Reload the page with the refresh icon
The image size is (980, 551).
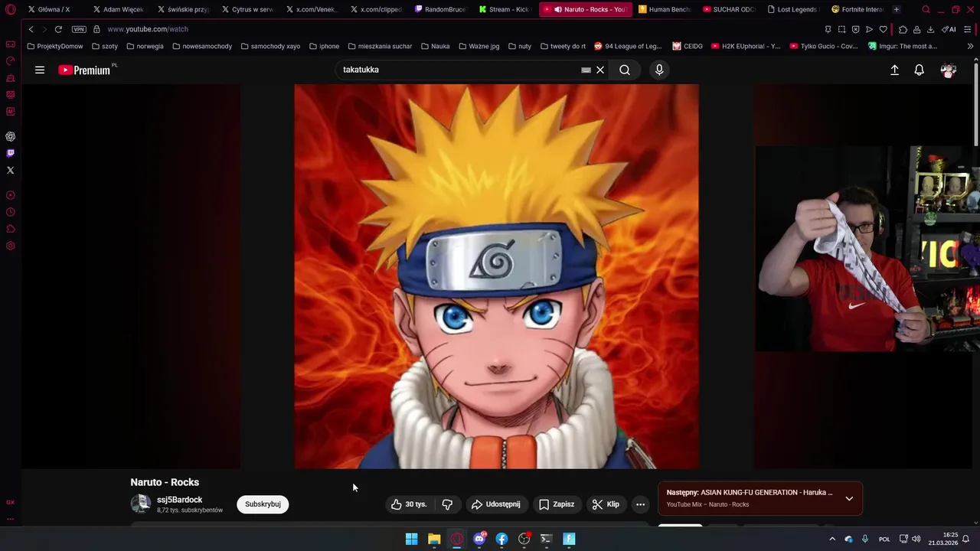tap(58, 29)
